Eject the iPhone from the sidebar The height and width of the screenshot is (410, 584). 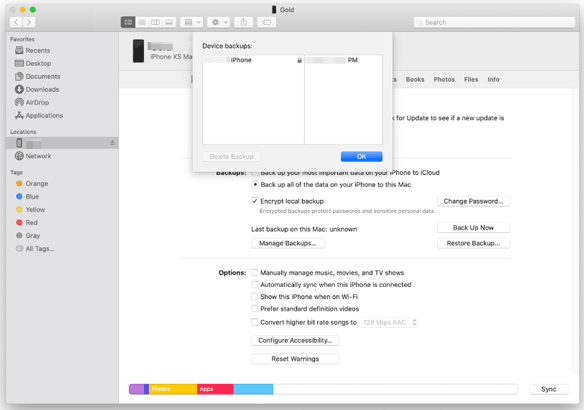[112, 143]
